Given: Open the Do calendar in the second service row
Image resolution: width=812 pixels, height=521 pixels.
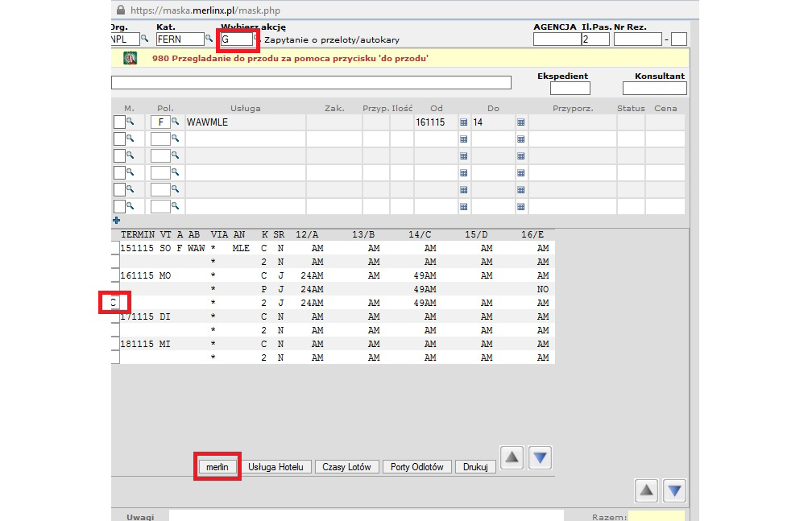Looking at the screenshot, I should click(x=521, y=139).
